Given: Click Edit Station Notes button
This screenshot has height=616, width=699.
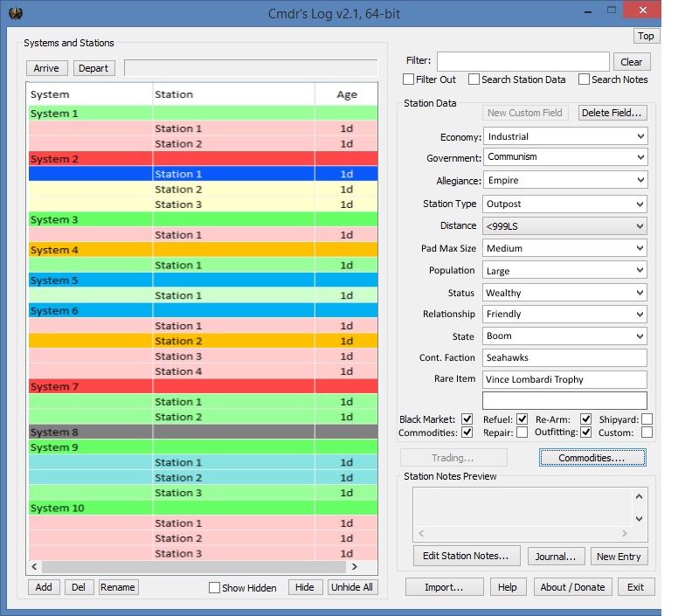Looking at the screenshot, I should point(467,556).
